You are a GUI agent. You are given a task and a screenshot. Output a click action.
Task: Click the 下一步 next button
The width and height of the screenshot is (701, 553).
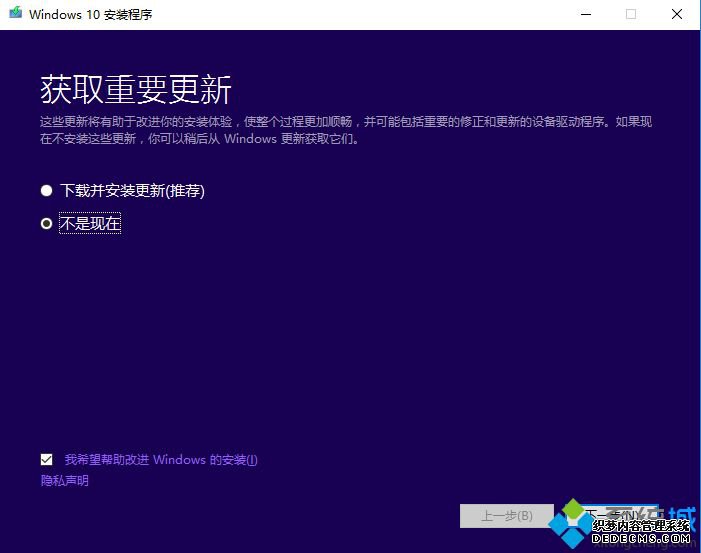point(611,516)
